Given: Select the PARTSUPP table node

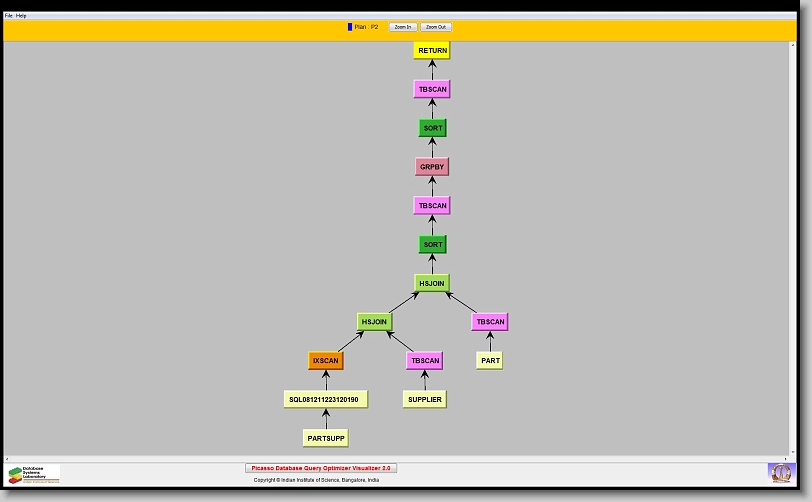Looking at the screenshot, I should (x=326, y=438).
